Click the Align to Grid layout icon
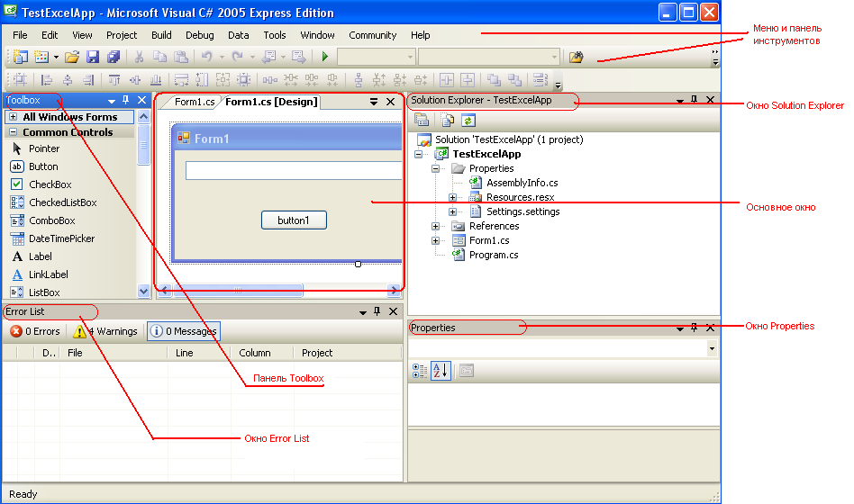The width and height of the screenshot is (854, 504). [20, 80]
